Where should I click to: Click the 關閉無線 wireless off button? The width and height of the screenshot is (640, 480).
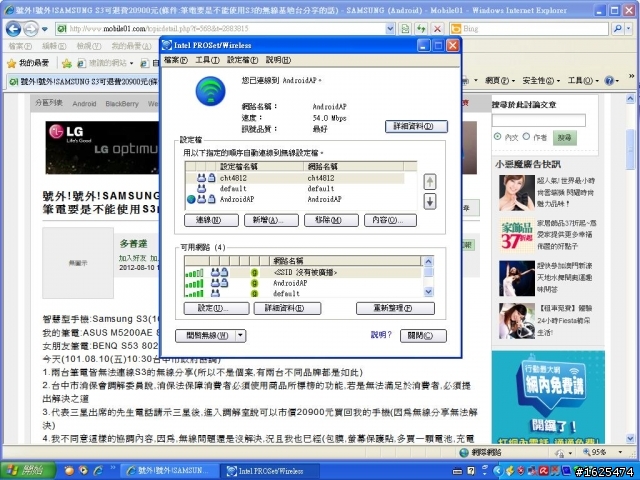(x=206, y=336)
